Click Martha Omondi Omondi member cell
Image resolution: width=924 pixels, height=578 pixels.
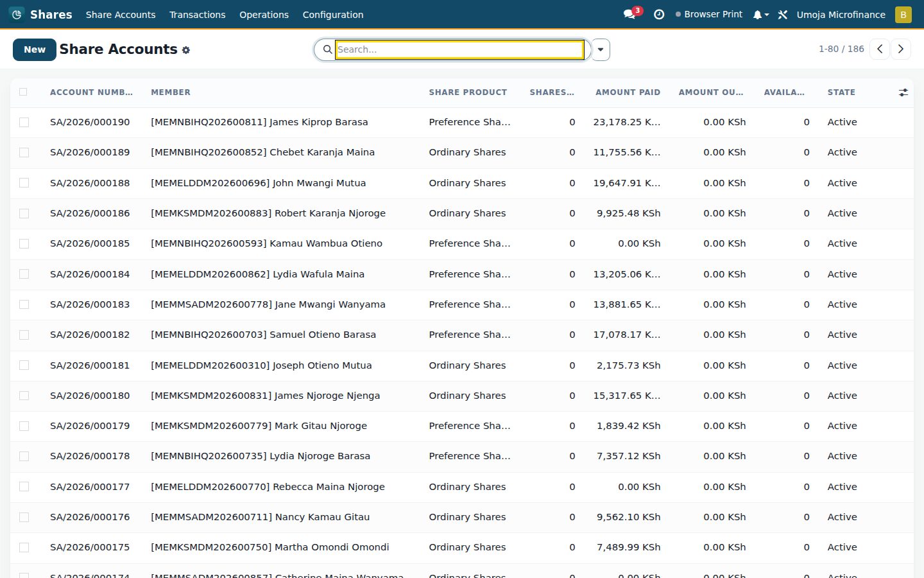coord(270,547)
